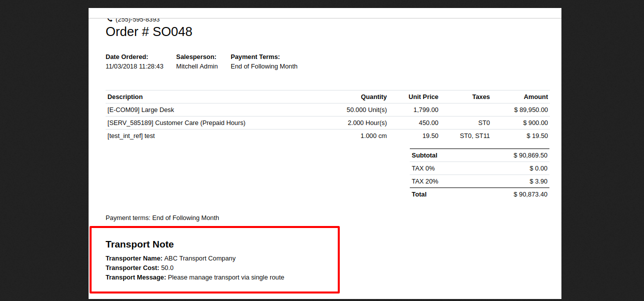
Task: Click transporter cost value 50.0
Action: pyautogui.click(x=167, y=268)
